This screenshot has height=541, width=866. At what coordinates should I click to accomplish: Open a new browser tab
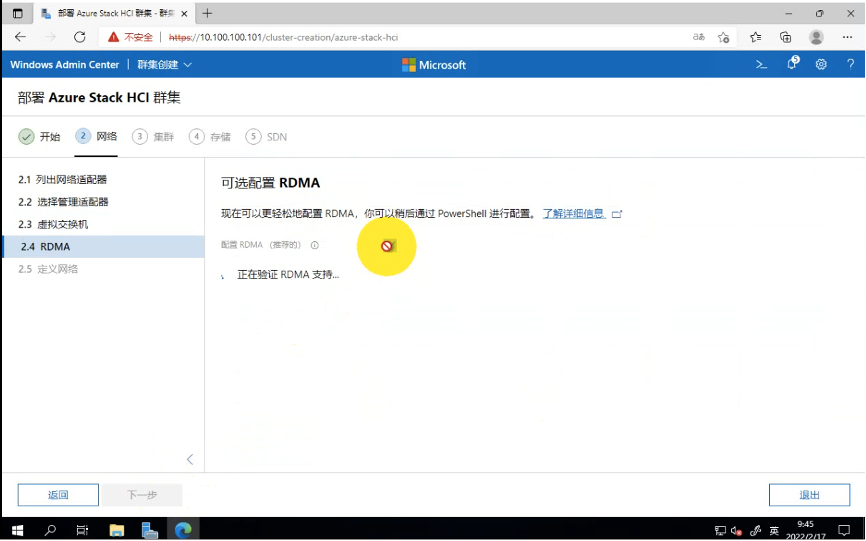[207, 13]
